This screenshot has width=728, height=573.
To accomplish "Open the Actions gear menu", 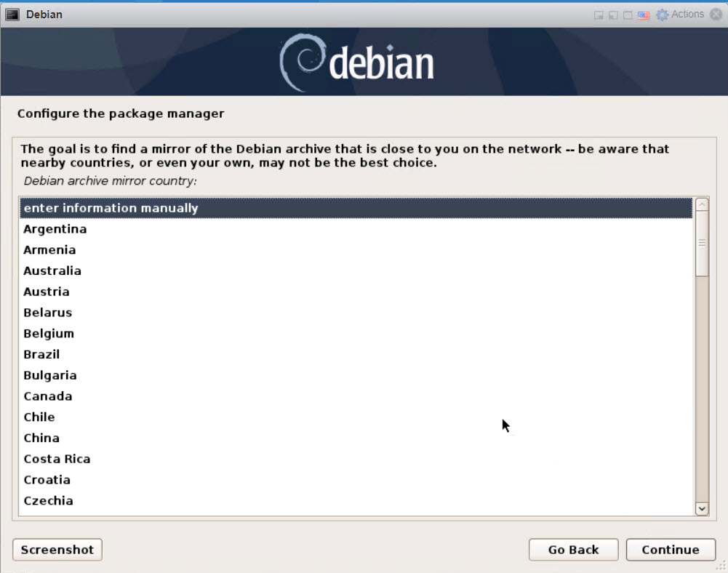I will (680, 15).
